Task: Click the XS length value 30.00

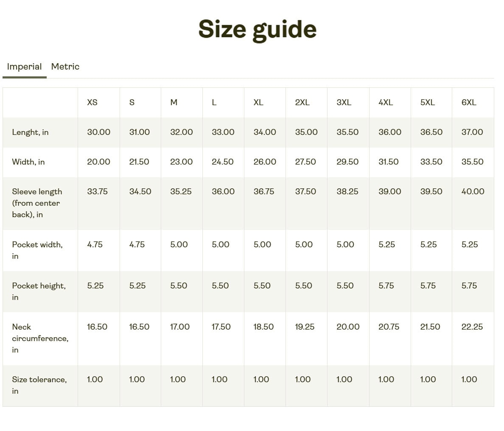Action: point(98,132)
